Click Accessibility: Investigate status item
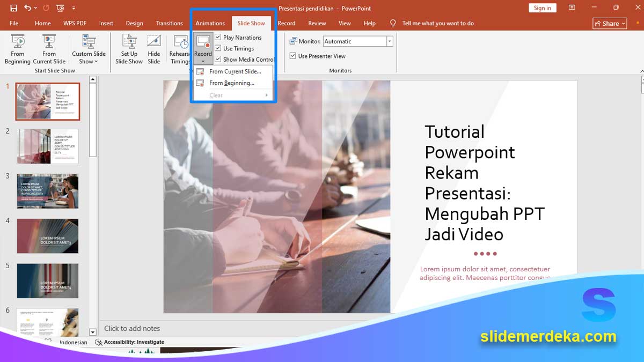644x362 pixels. [129, 342]
